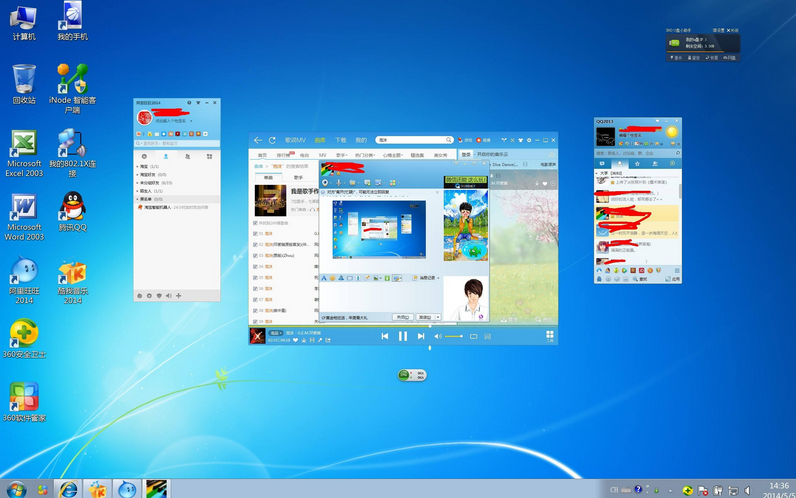
Task: Open QQ2013 Qzone star tab
Action: (x=637, y=163)
